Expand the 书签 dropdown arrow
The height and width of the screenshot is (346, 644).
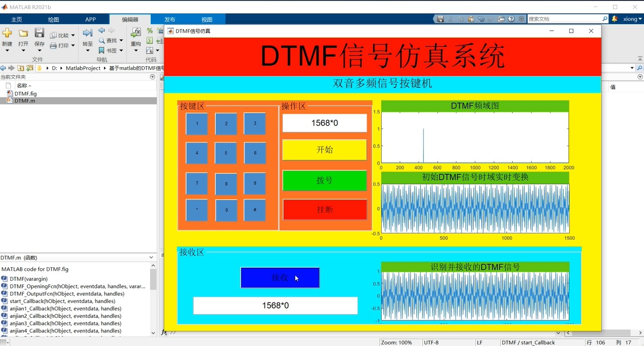(x=121, y=51)
